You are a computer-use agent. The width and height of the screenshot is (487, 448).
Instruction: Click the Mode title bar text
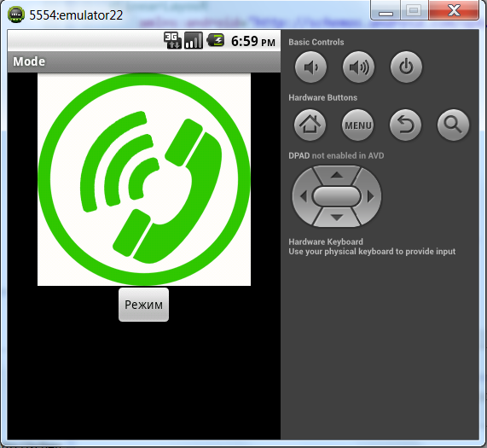(x=29, y=61)
